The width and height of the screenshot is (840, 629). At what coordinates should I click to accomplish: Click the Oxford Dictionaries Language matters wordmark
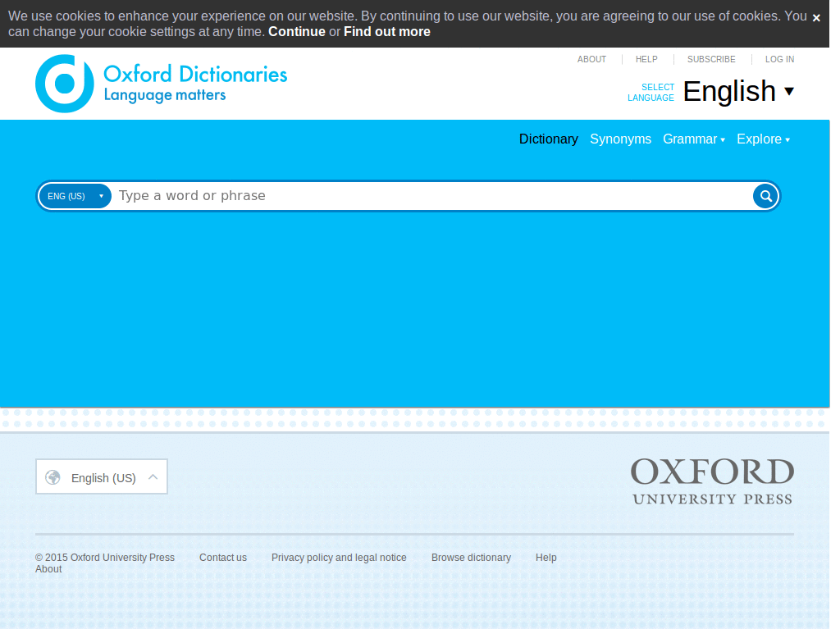[195, 83]
